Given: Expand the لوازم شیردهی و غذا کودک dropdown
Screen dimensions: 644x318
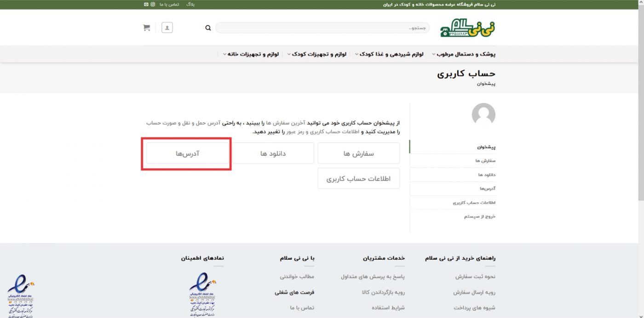Looking at the screenshot, I should [395, 54].
